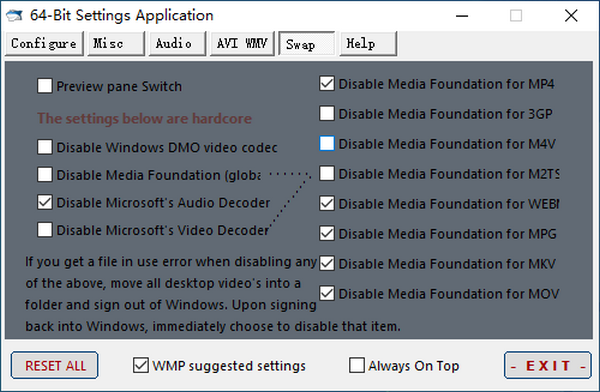
Task: Select the AVI WMV tab
Action: click(x=242, y=44)
